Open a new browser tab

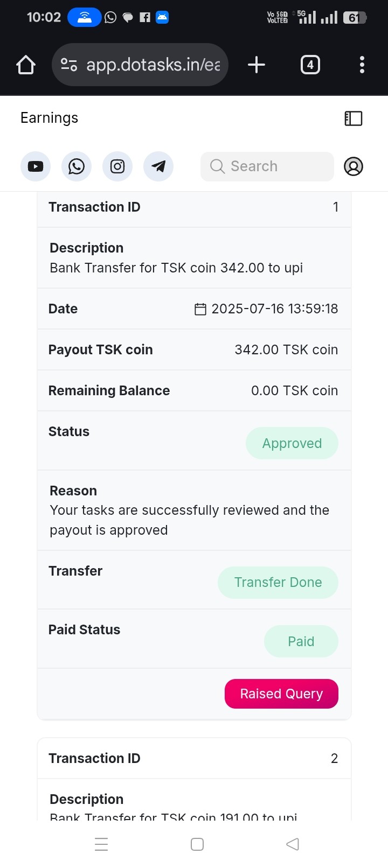(x=257, y=65)
